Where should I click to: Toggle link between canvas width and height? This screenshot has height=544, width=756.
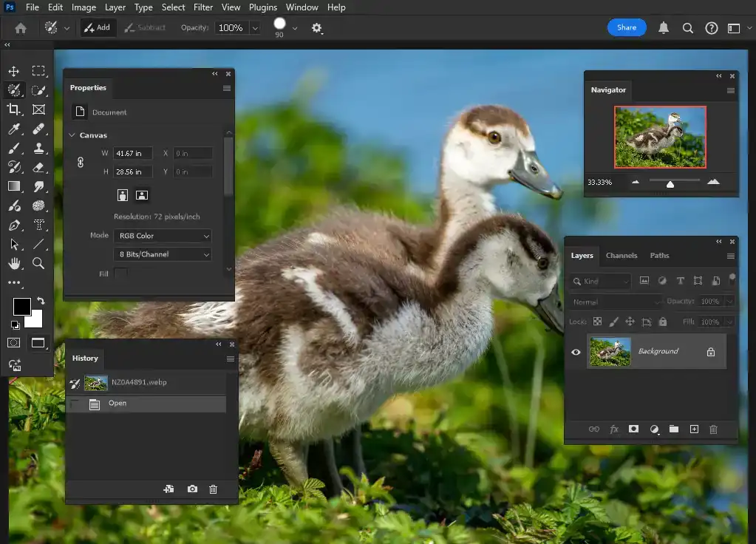[x=80, y=162]
